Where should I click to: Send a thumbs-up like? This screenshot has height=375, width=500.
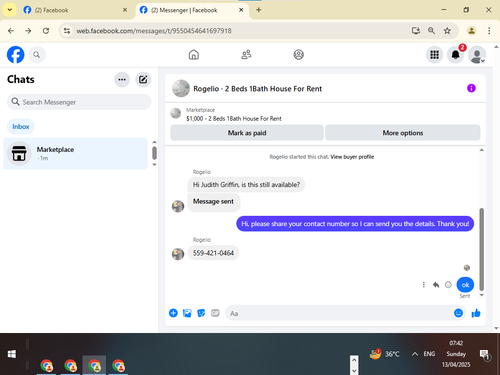click(476, 313)
